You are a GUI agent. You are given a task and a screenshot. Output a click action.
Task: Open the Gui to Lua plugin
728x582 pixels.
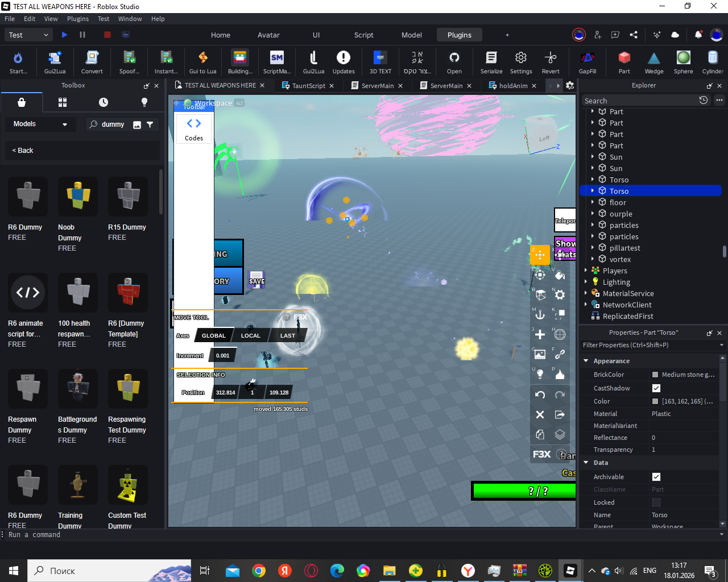202,62
